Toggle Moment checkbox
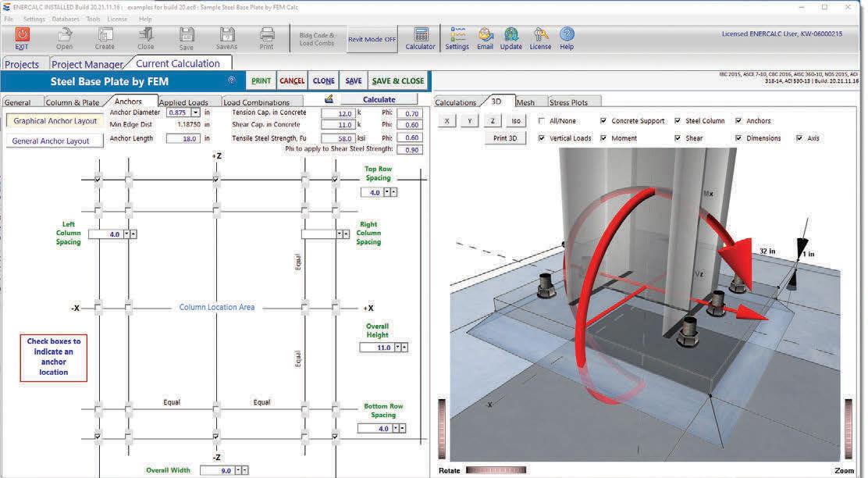 click(x=603, y=138)
